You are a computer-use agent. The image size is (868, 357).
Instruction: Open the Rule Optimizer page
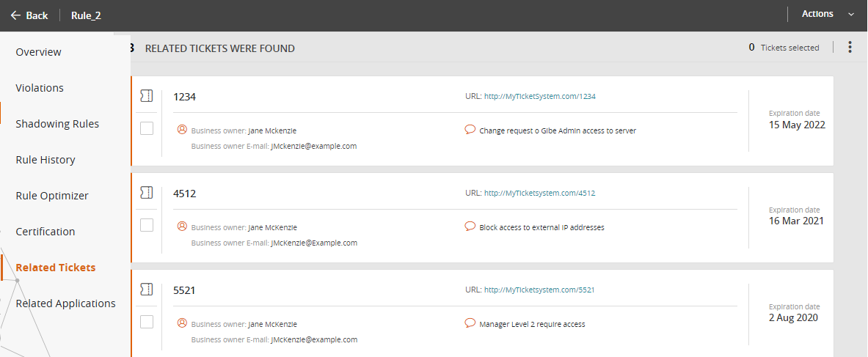[52, 196]
